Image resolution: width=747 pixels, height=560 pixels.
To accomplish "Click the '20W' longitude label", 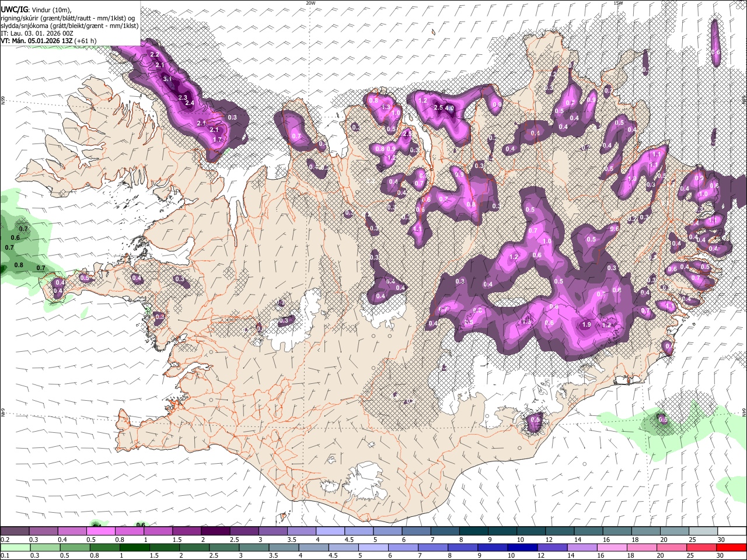I will click(310, 3).
